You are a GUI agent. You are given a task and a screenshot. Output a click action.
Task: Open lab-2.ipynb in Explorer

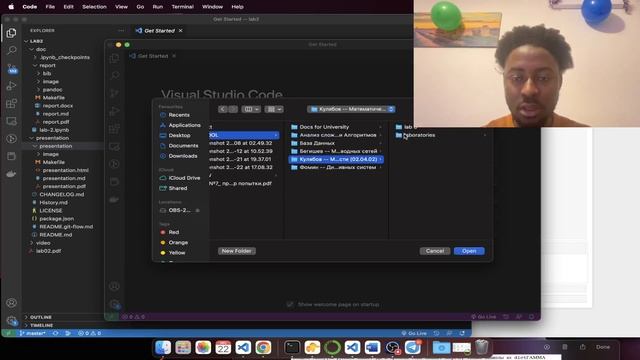point(53,130)
